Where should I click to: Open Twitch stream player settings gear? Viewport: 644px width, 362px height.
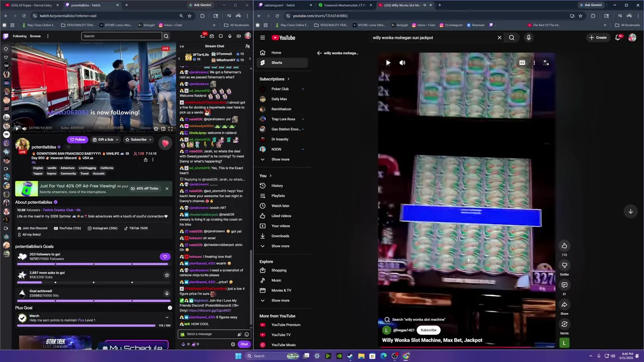[156, 129]
